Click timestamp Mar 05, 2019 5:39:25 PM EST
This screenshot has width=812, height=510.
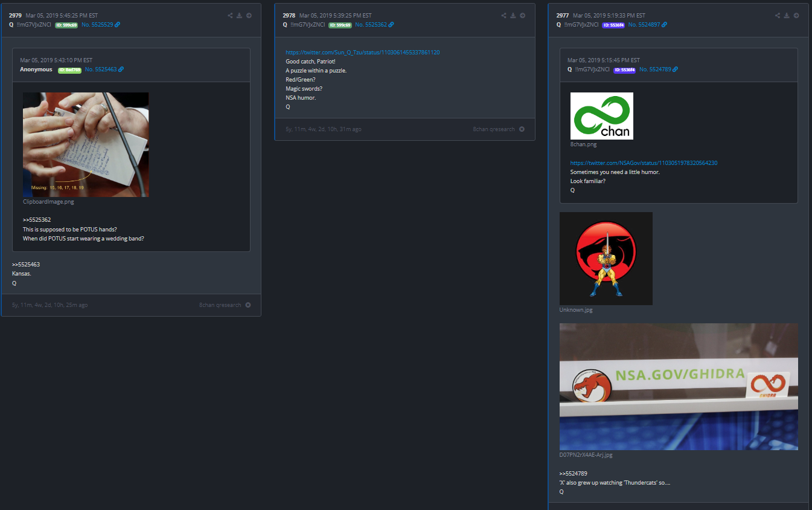tap(335, 16)
